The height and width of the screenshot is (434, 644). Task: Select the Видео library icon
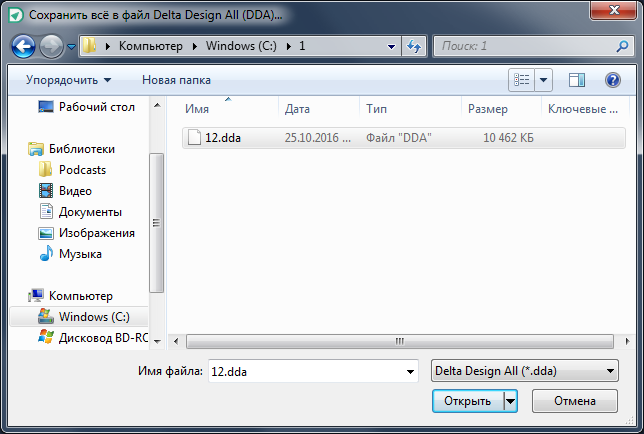coord(46,191)
